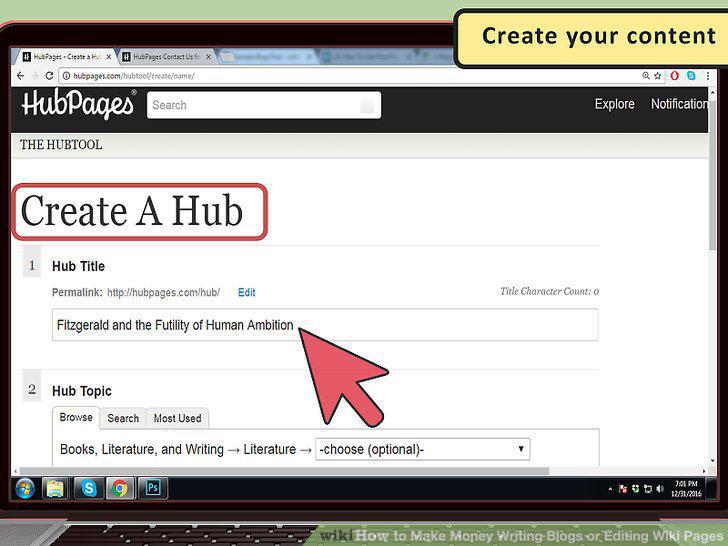Open the Chrome three-dot menu
The height and width of the screenshot is (546, 728).
pos(708,76)
